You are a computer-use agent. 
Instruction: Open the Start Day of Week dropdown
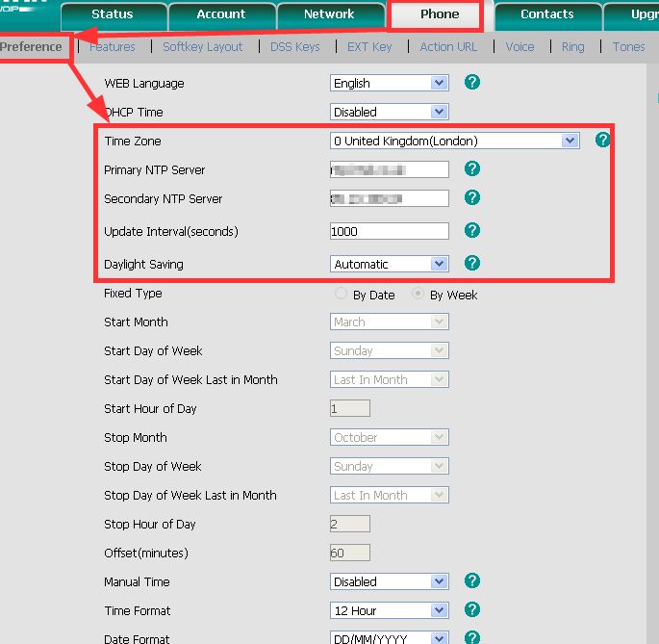pos(390,350)
